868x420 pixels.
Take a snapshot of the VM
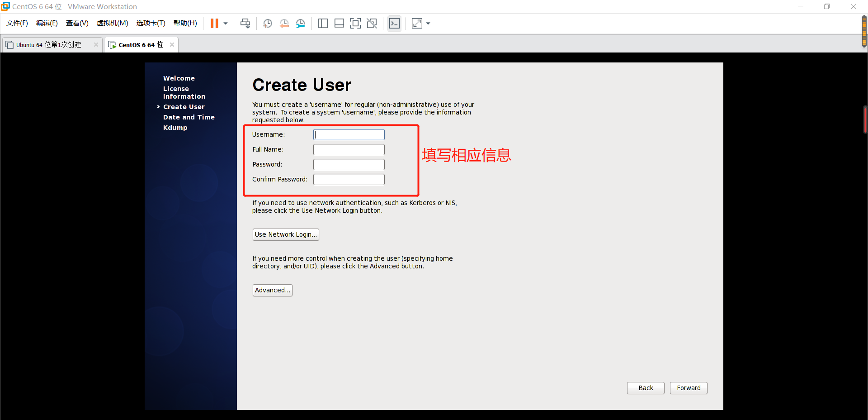(268, 24)
